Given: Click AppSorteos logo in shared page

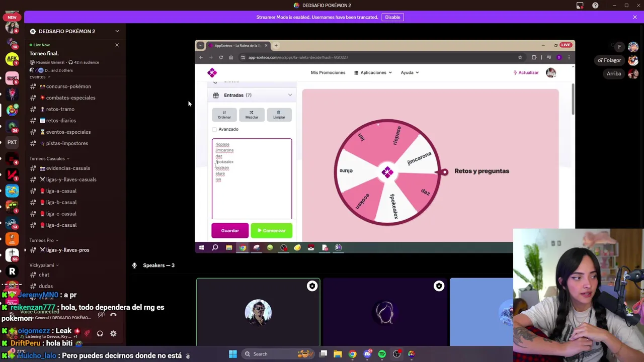Looking at the screenshot, I should 212,72.
